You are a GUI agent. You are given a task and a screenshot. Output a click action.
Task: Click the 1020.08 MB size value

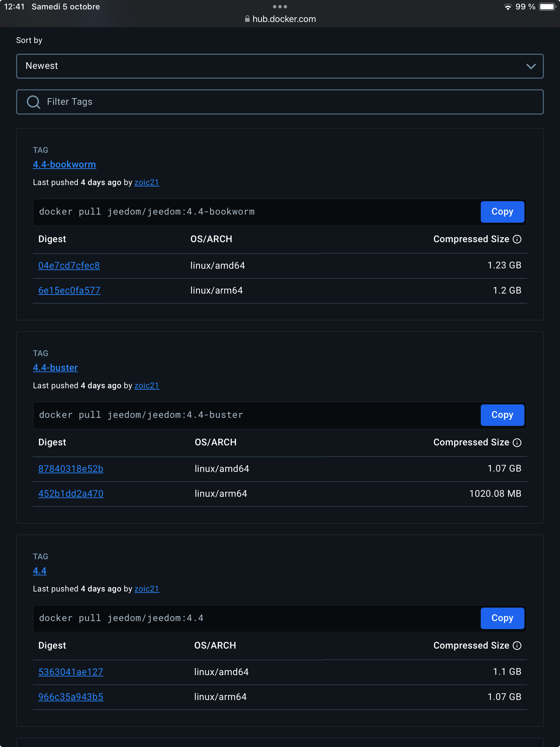[495, 493]
